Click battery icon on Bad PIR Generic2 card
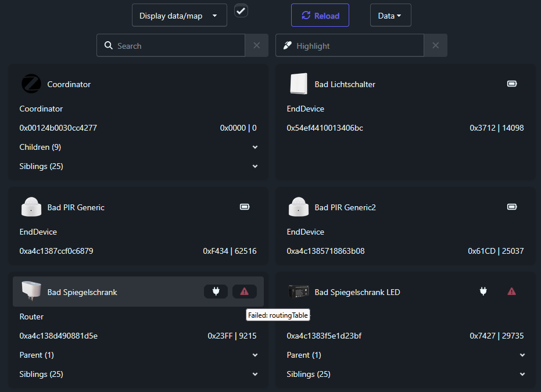The image size is (541, 392). click(512, 207)
